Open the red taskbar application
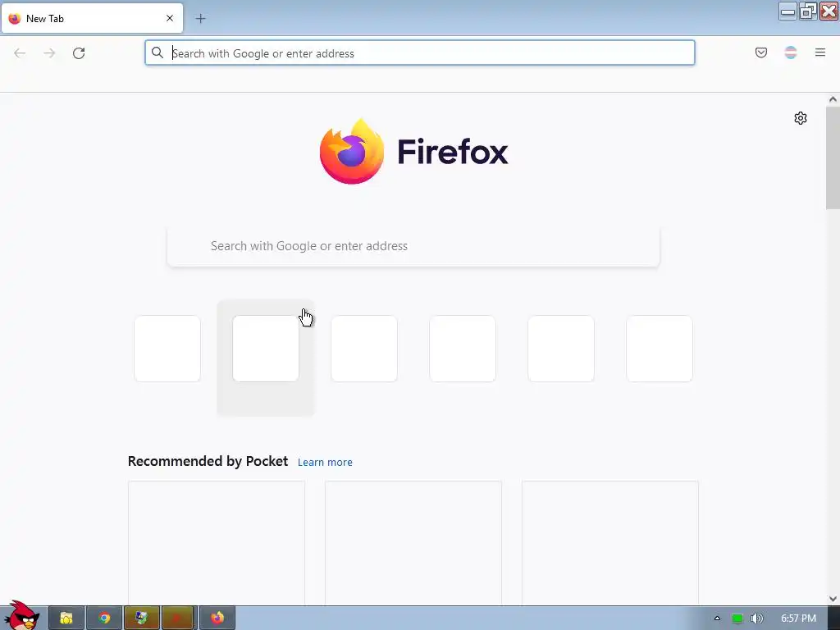840x630 pixels. (x=178, y=619)
